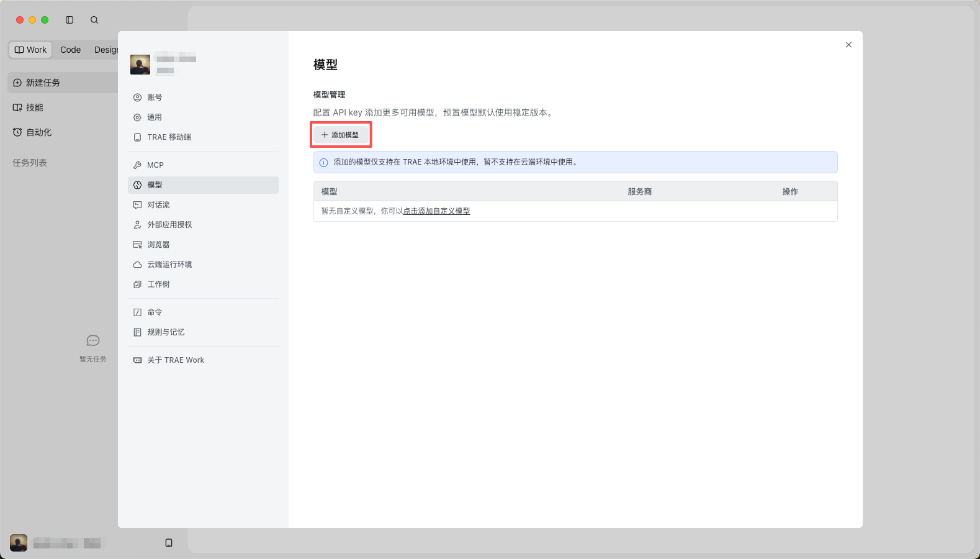
Task: Open 外部应用授权 settings
Action: click(x=203, y=225)
